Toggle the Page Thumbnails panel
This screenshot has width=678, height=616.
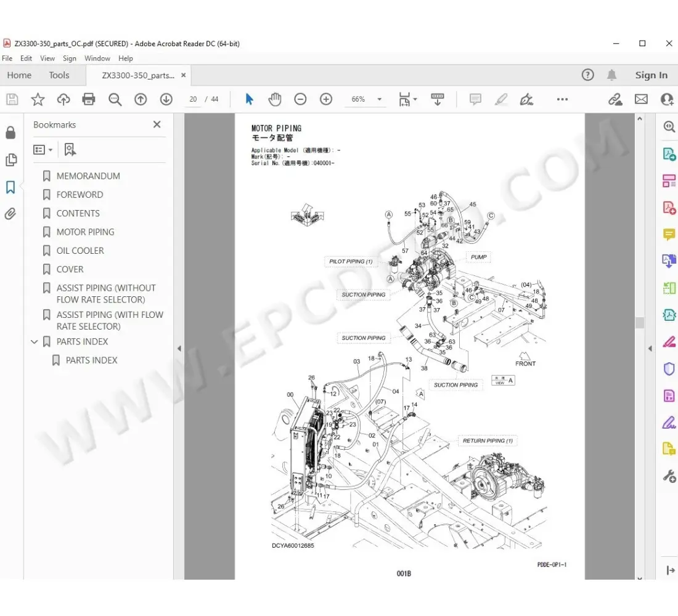pyautogui.click(x=10, y=160)
